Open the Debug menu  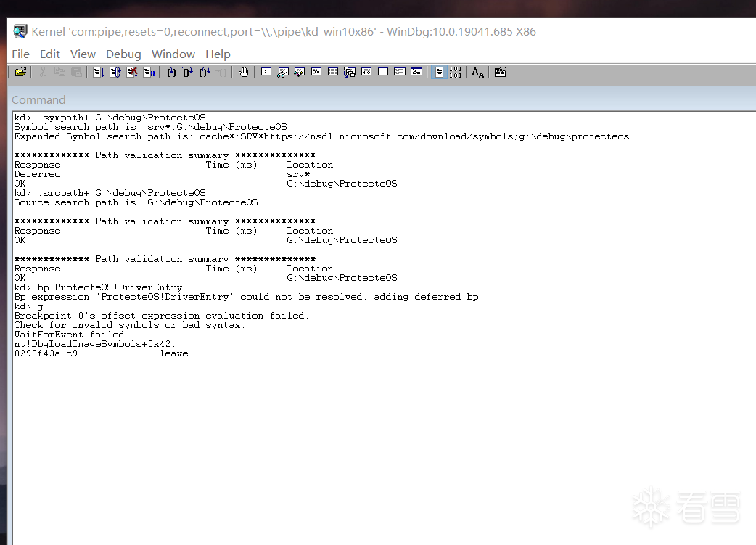tap(123, 54)
